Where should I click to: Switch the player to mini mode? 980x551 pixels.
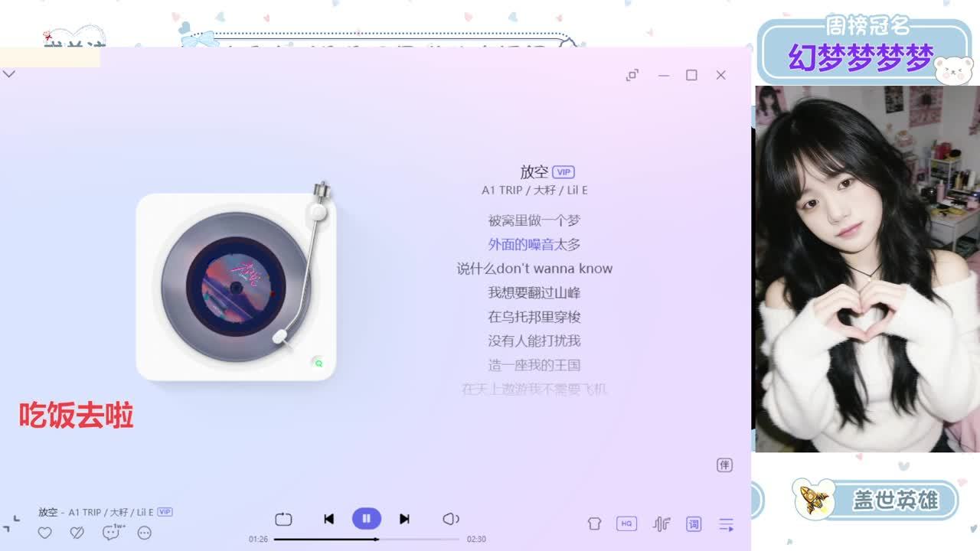coord(632,75)
